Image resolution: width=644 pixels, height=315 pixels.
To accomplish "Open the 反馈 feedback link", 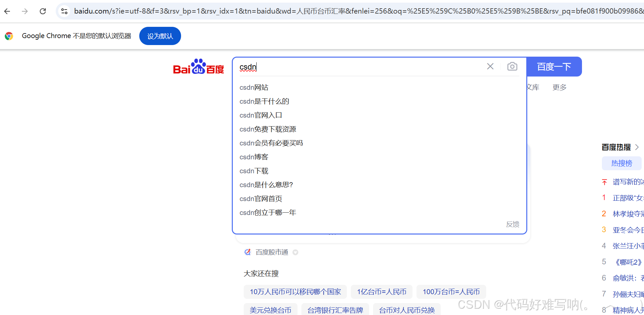I will pyautogui.click(x=513, y=224).
